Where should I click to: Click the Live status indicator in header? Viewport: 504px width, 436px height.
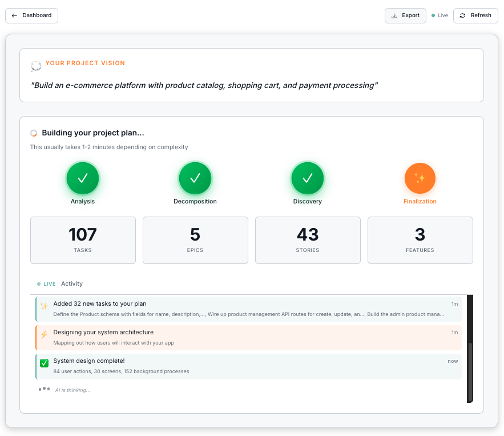click(440, 15)
